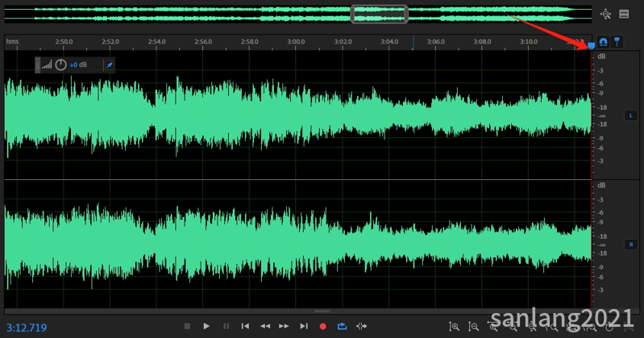Image resolution: width=644 pixels, height=338 pixels.
Task: Click the blue marker pin icon beside snapping
Action: [617, 42]
